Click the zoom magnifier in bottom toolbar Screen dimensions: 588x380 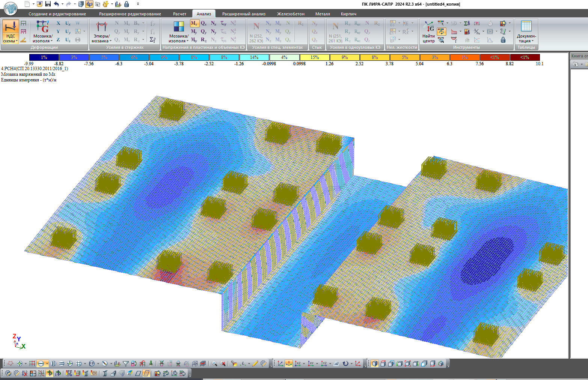[214, 363]
